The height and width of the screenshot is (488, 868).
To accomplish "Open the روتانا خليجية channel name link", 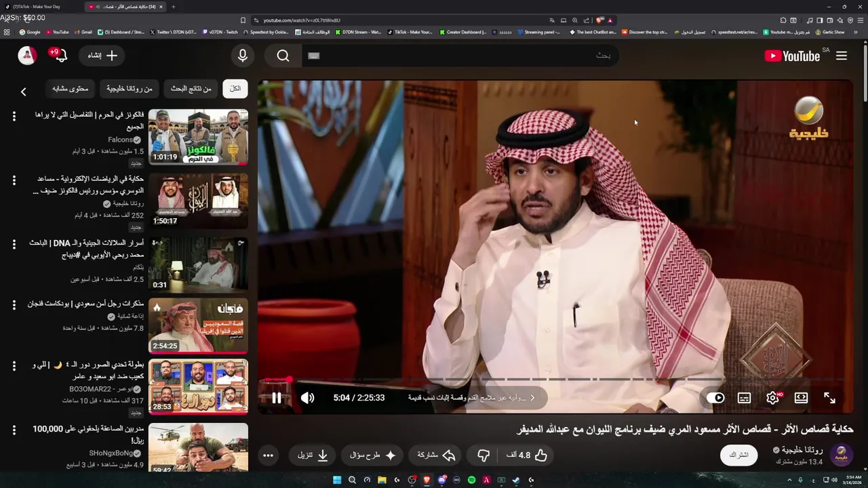I will coord(802,449).
